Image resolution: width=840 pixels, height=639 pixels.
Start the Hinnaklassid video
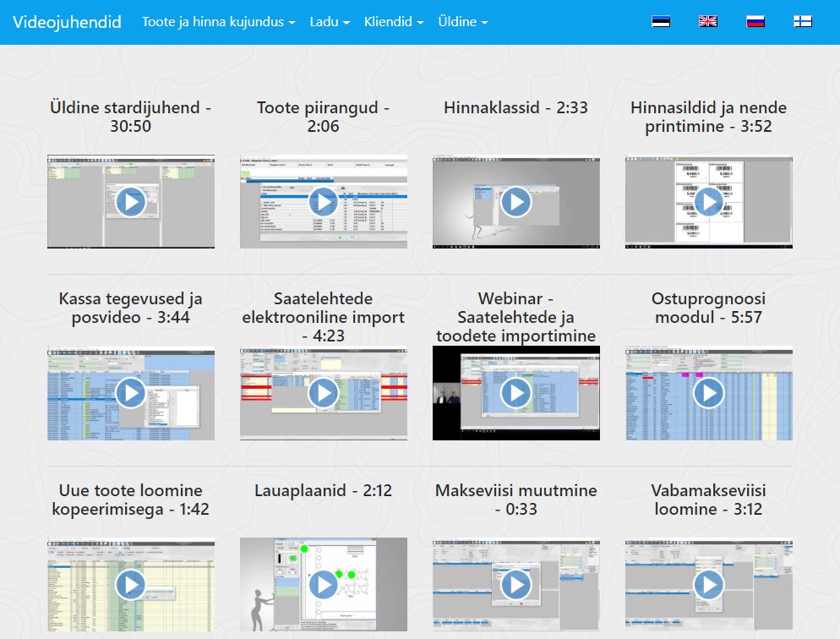click(x=515, y=202)
